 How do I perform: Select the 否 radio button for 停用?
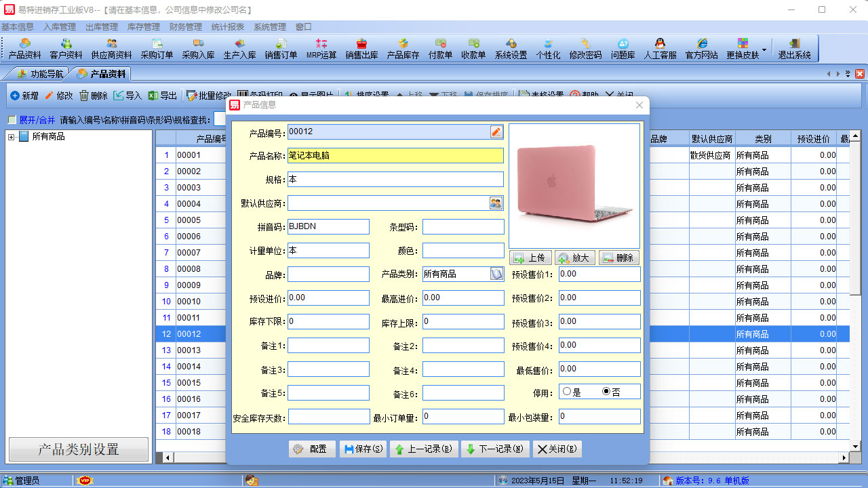pyautogui.click(x=606, y=392)
